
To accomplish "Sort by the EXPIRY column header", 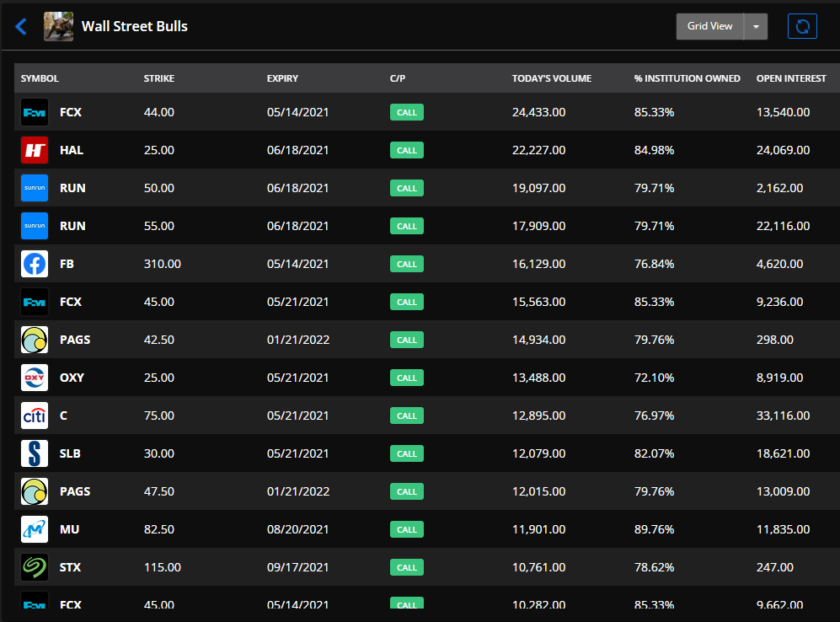I will [x=282, y=78].
